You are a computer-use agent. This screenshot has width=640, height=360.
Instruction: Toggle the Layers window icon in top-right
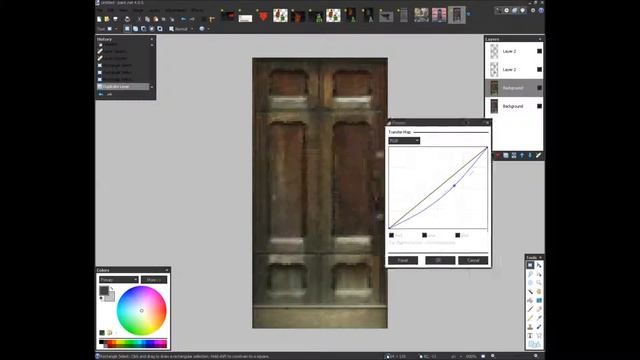[x=515, y=11]
